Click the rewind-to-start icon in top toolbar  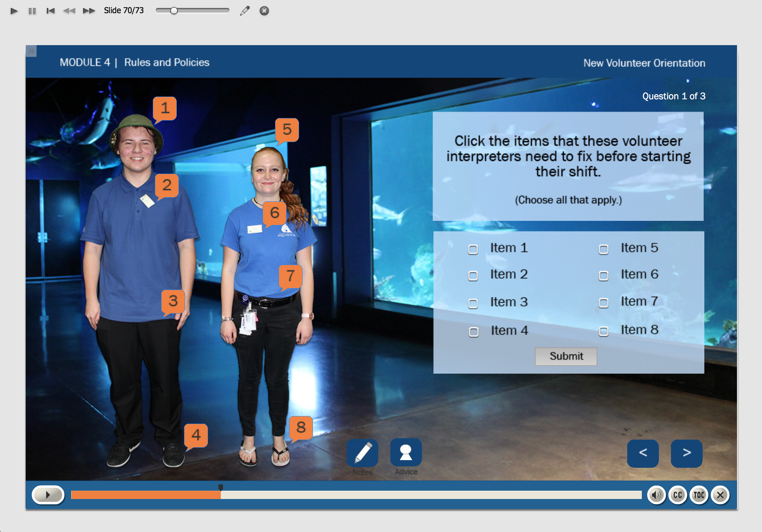tap(50, 11)
